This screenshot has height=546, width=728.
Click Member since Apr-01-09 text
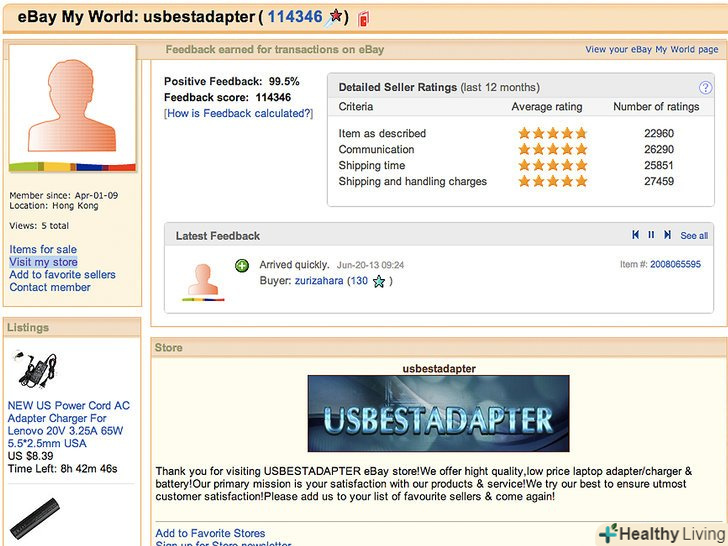point(64,195)
